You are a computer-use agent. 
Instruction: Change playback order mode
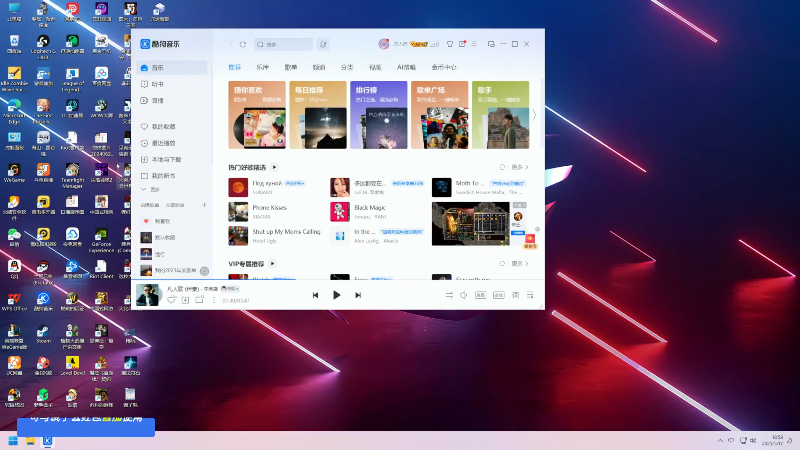[x=449, y=295]
